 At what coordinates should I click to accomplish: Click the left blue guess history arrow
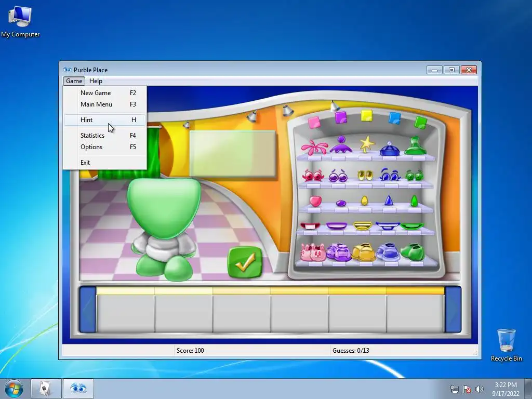click(x=87, y=310)
